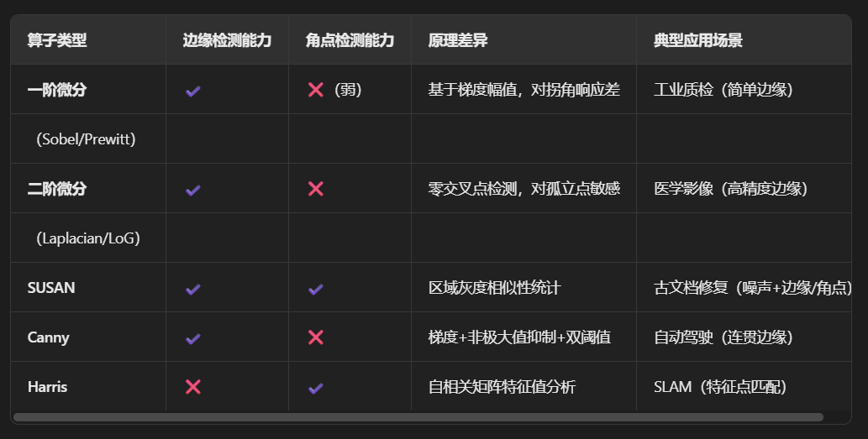The image size is (868, 439).
Task: Click the 算子类型 column header
Action: pyautogui.click(x=57, y=40)
